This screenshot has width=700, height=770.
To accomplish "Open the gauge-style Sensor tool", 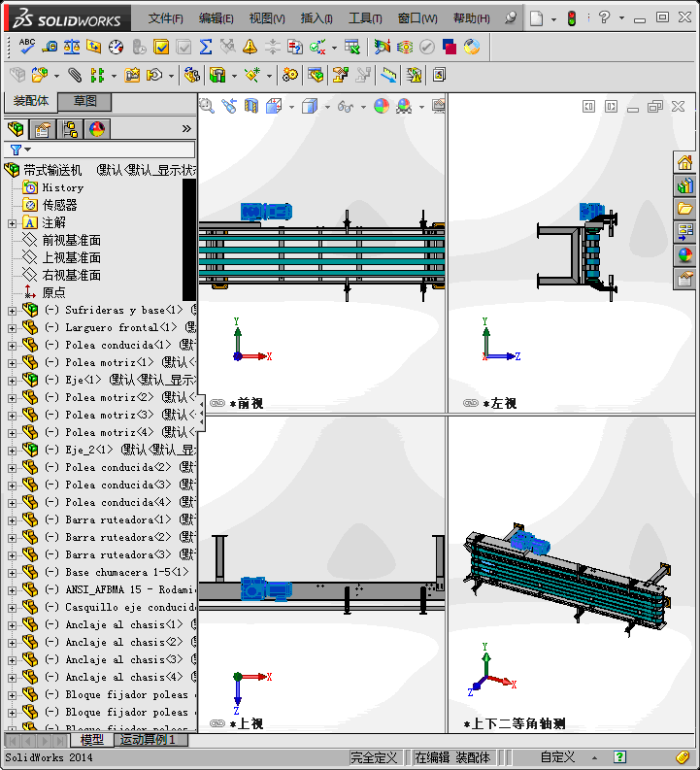I will point(116,48).
